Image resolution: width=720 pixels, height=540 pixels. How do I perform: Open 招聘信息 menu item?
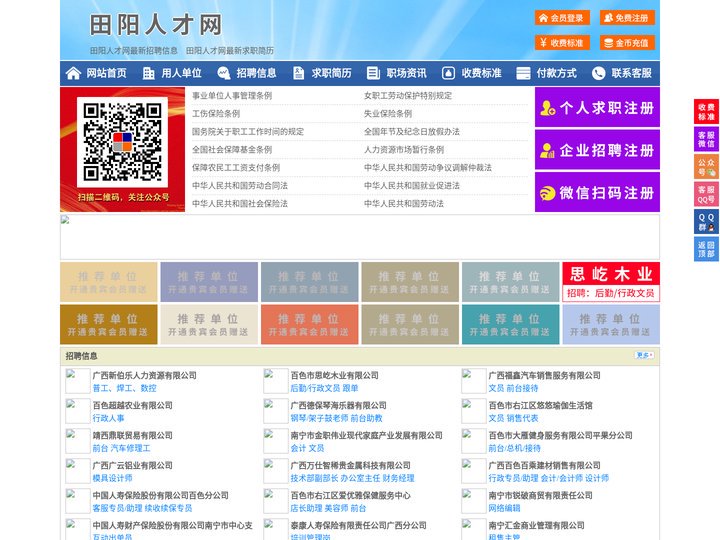click(x=256, y=73)
